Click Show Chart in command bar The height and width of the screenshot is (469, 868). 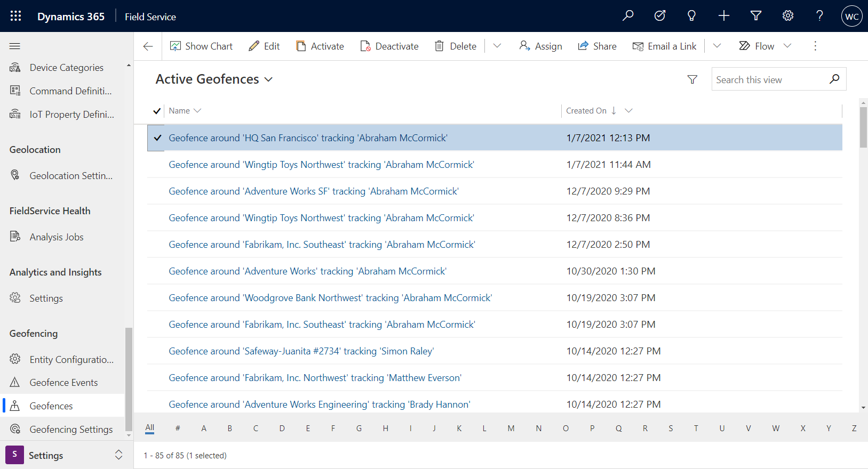click(201, 46)
